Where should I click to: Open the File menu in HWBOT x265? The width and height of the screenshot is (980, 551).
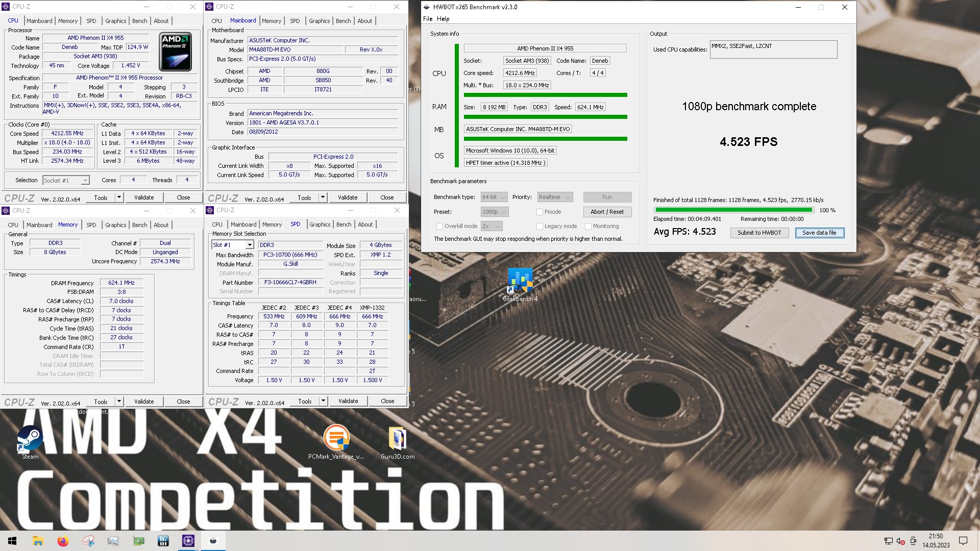(428, 19)
